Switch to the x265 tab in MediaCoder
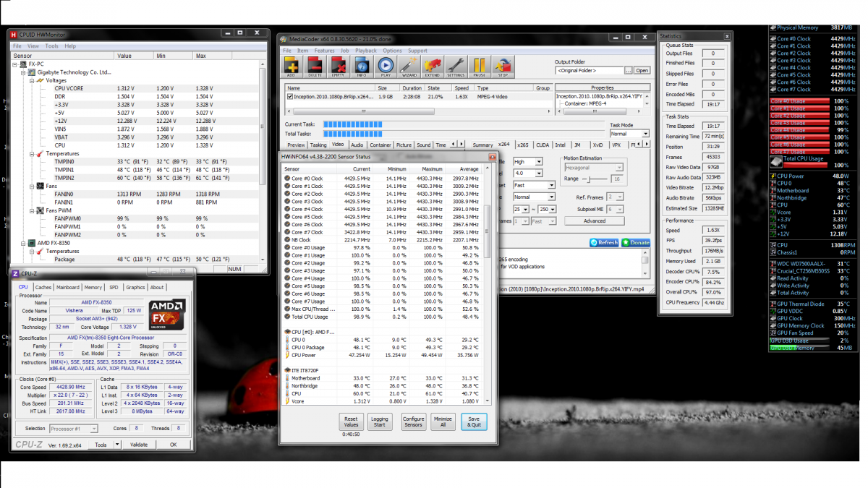This screenshot has width=868, height=488. (x=523, y=145)
